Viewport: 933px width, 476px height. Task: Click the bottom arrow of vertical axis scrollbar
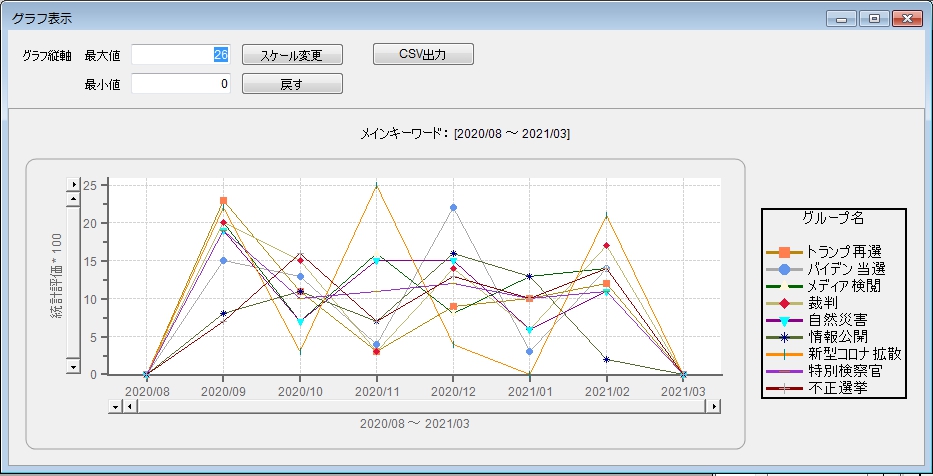click(73, 368)
